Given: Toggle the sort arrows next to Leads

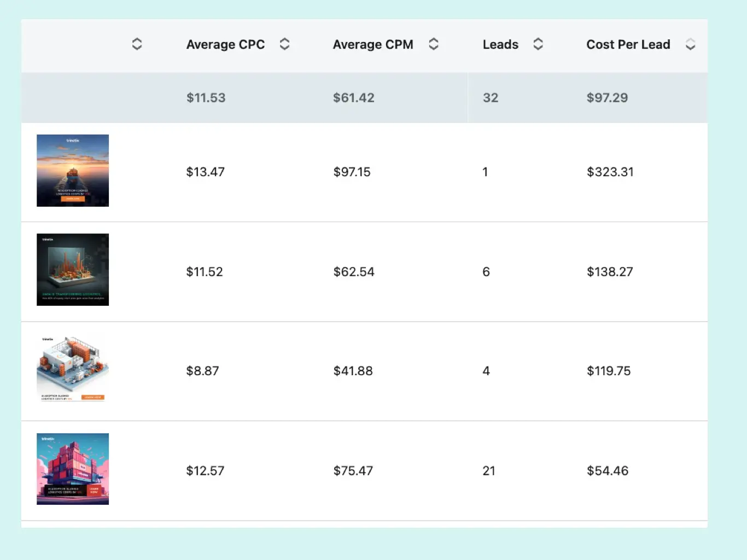Looking at the screenshot, I should tap(538, 44).
